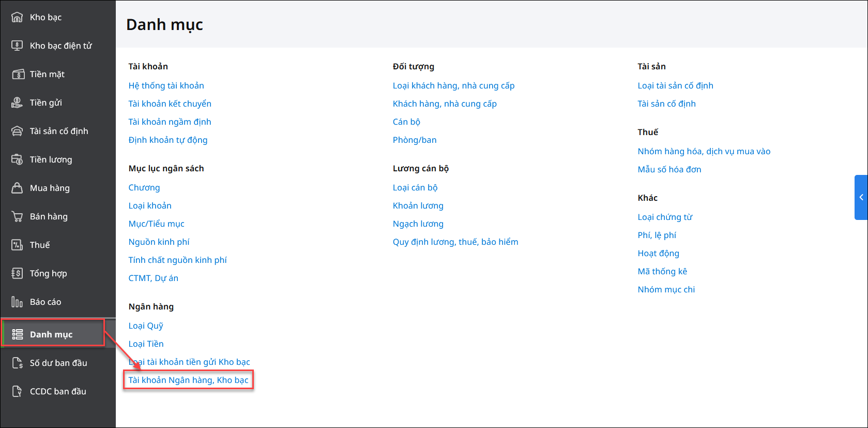Click Phí, lệ phí link

(x=657, y=235)
